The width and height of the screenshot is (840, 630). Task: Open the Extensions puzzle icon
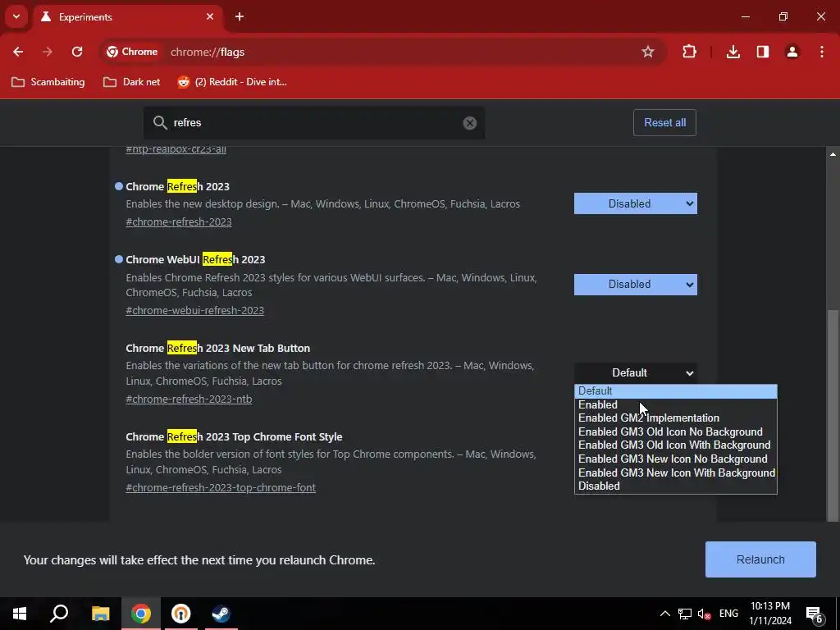(x=689, y=52)
